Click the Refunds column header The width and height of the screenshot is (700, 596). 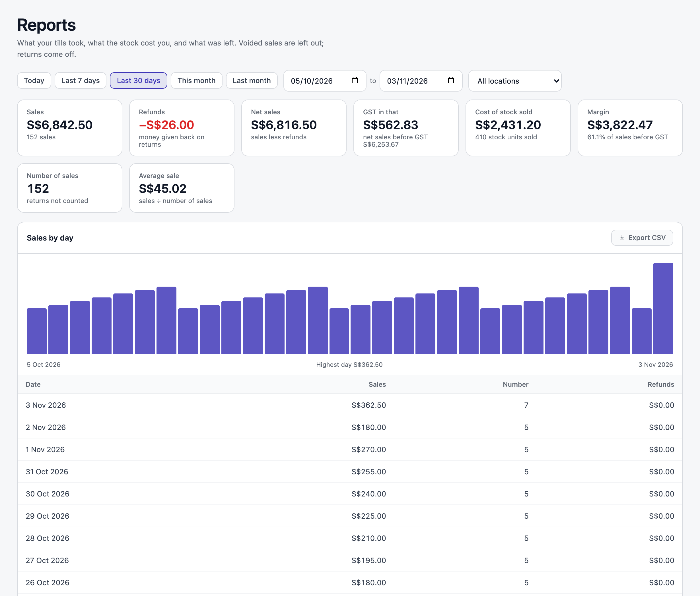pos(661,384)
